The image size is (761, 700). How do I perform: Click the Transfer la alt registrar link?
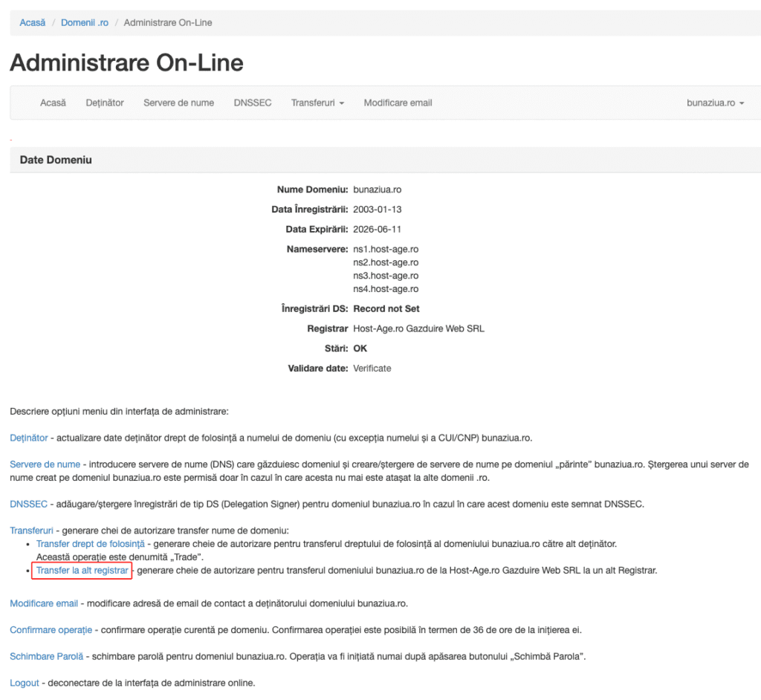pos(82,571)
